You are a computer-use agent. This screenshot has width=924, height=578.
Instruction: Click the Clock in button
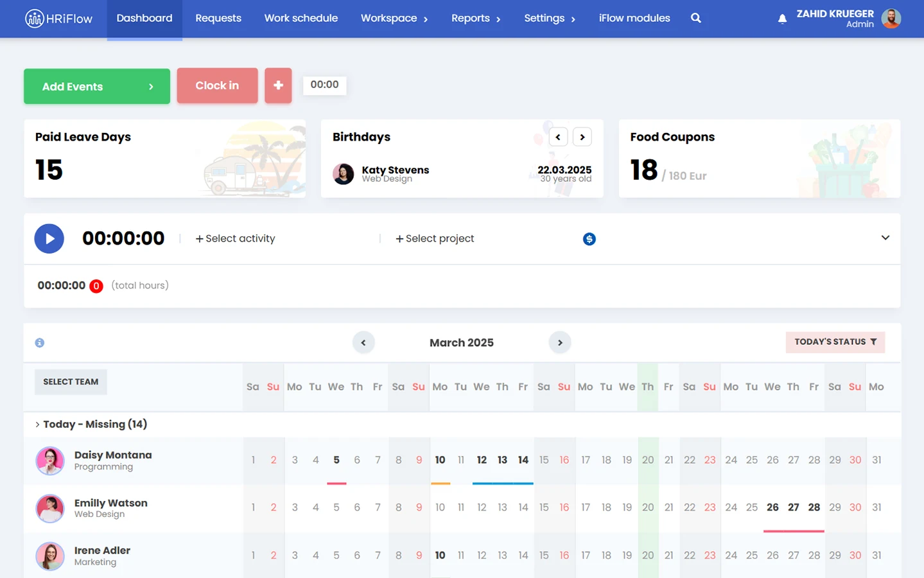click(217, 85)
